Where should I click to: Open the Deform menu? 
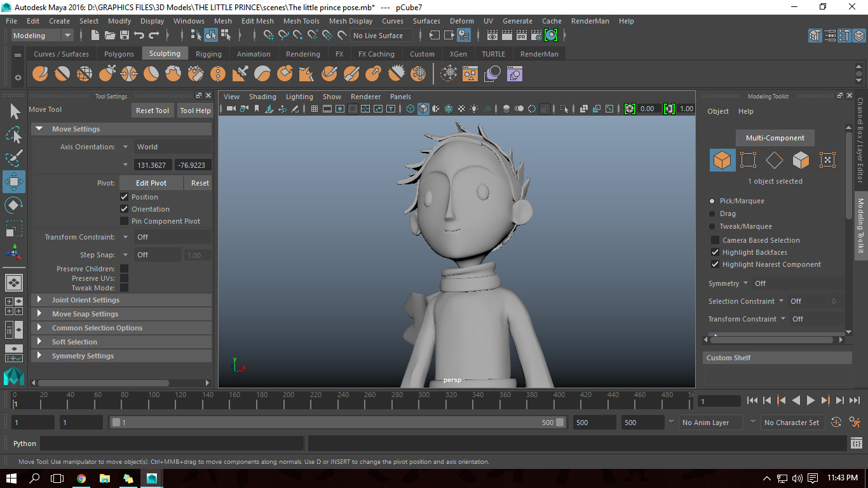[x=462, y=21]
